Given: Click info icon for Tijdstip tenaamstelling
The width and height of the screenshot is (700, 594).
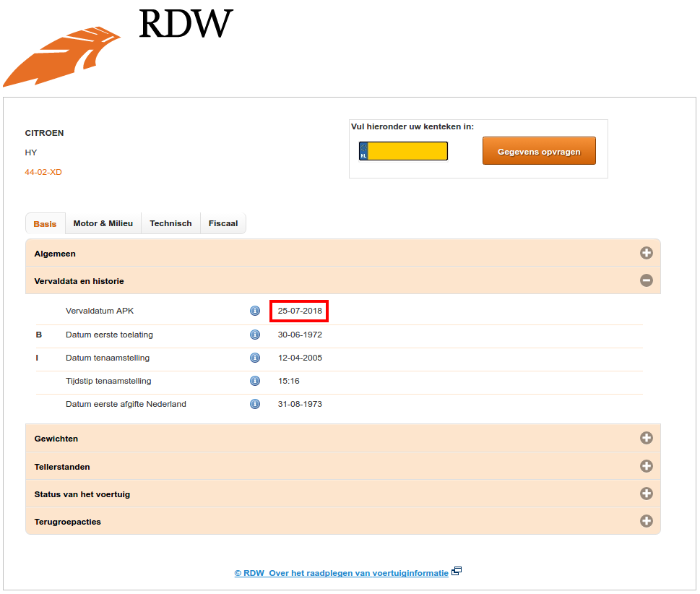Looking at the screenshot, I should coord(255,381).
